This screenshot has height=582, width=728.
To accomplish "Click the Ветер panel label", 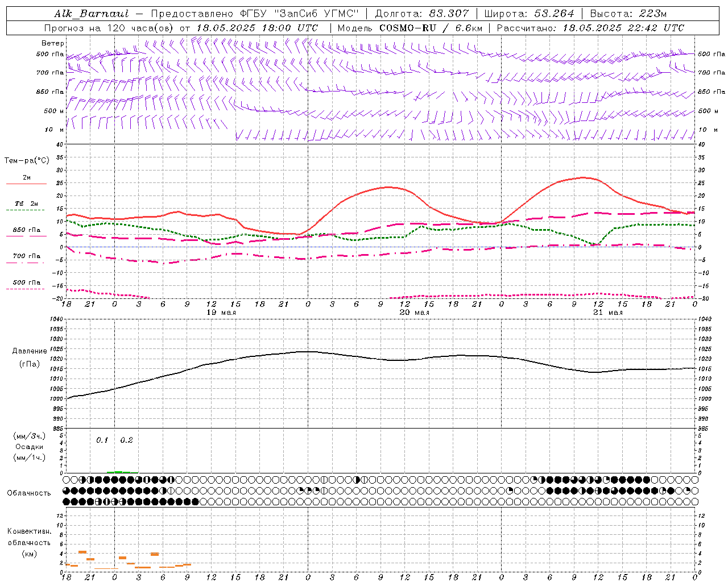I will click(53, 43).
